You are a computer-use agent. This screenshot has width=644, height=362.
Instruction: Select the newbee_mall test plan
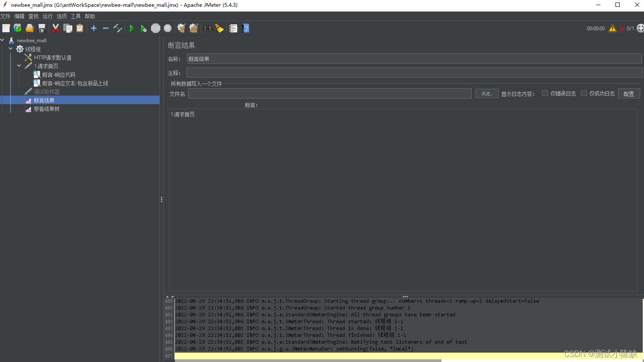coord(32,41)
